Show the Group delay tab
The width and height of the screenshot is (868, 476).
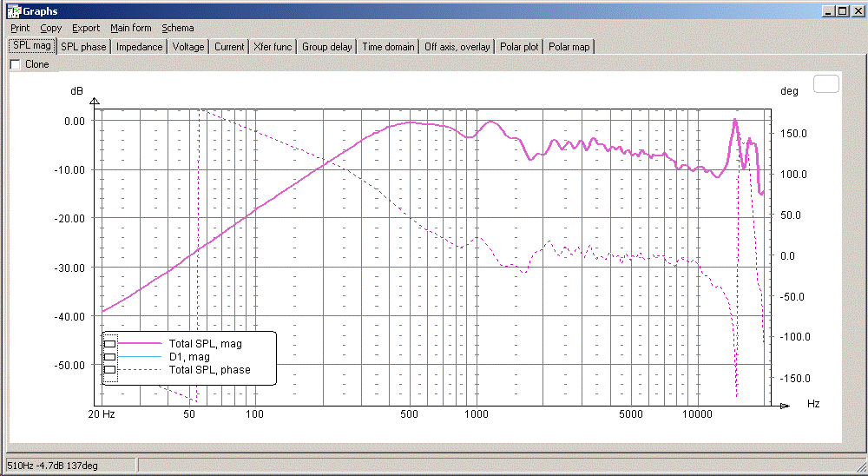click(327, 47)
